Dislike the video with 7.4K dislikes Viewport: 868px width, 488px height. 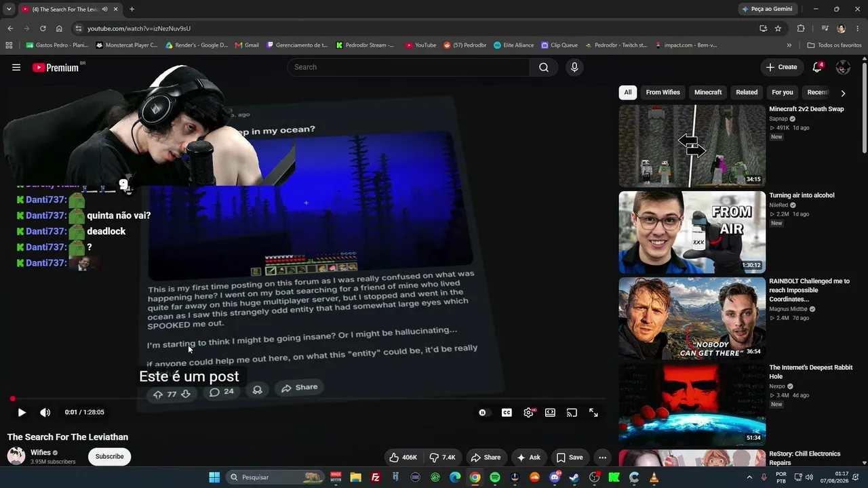coord(443,457)
